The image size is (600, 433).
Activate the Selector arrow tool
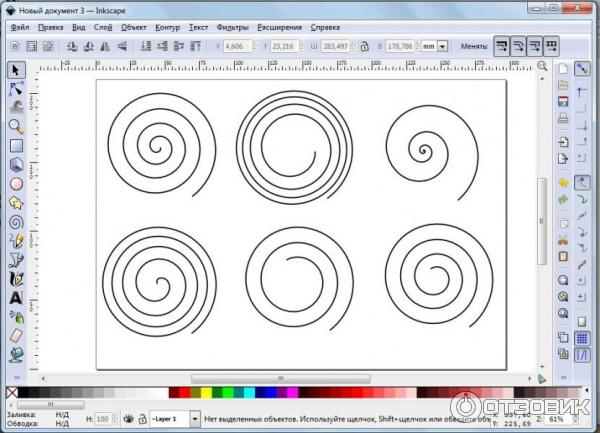click(16, 70)
